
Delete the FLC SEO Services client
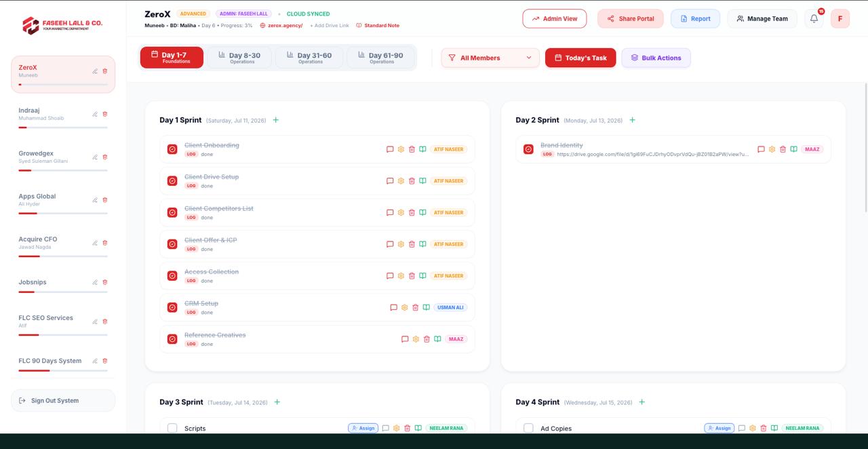(105, 321)
